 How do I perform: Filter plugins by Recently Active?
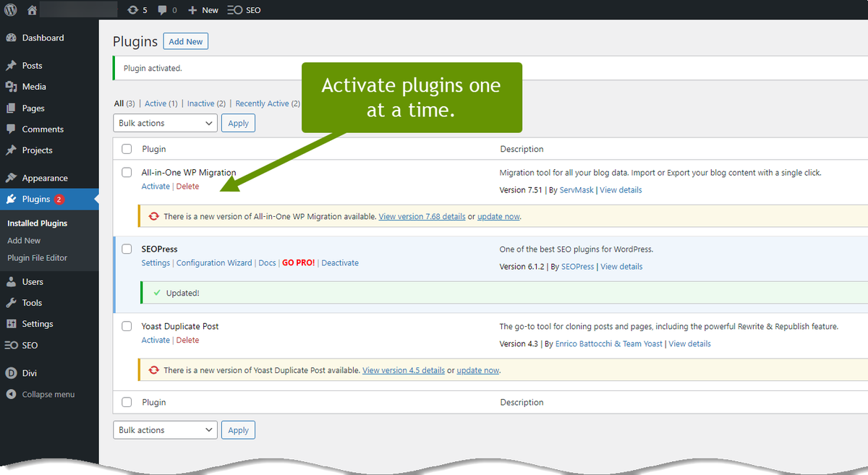pos(268,103)
